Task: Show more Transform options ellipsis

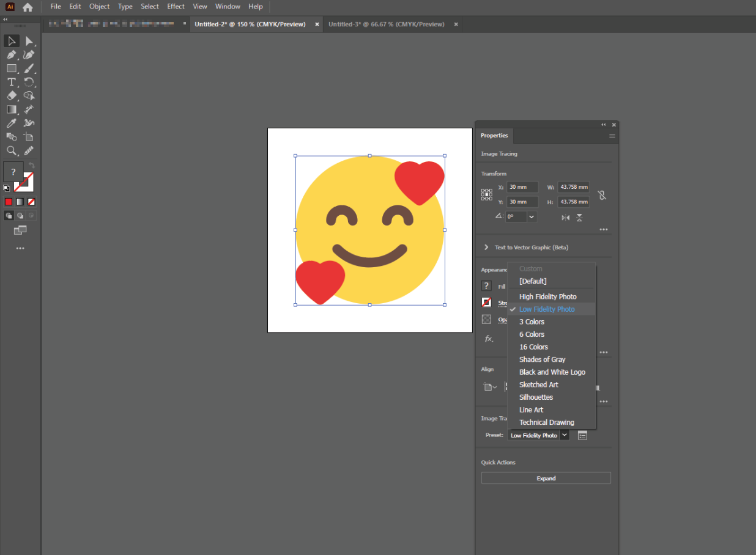Action: [x=604, y=230]
